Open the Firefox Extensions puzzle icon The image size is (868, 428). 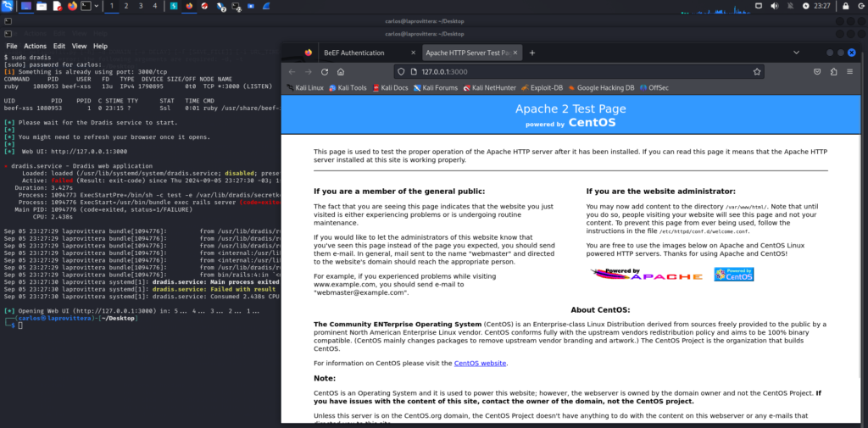point(834,72)
